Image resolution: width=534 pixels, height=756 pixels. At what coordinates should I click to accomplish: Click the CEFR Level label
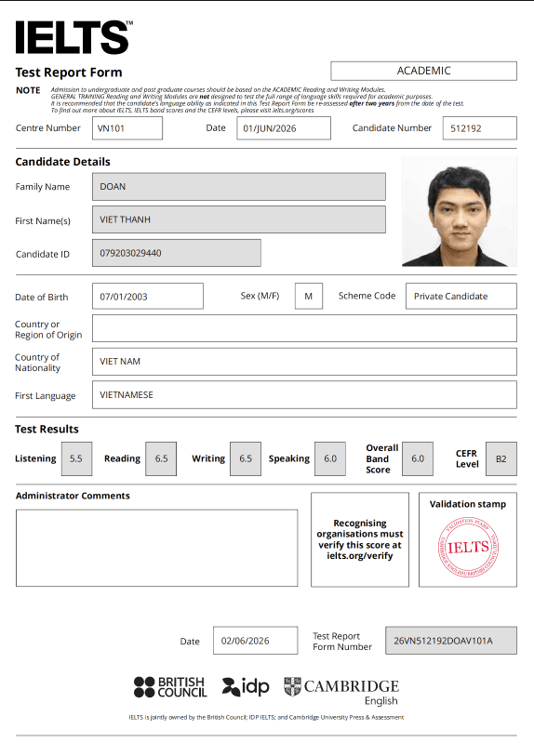click(467, 459)
